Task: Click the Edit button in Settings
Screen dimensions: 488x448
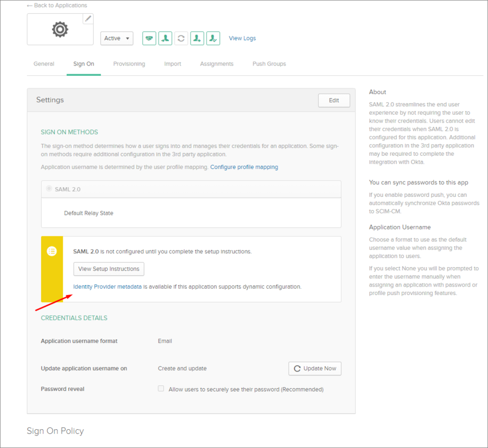Action: (334, 100)
